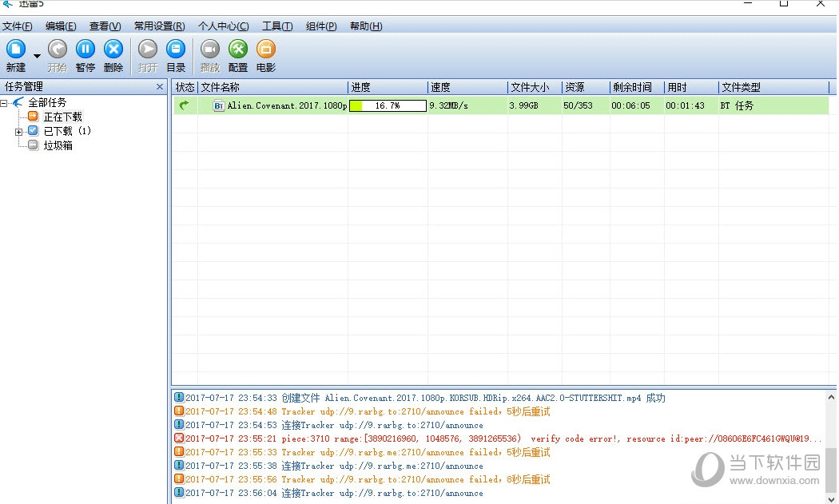
Task: Open the 文件(F) menu
Action: [17, 26]
